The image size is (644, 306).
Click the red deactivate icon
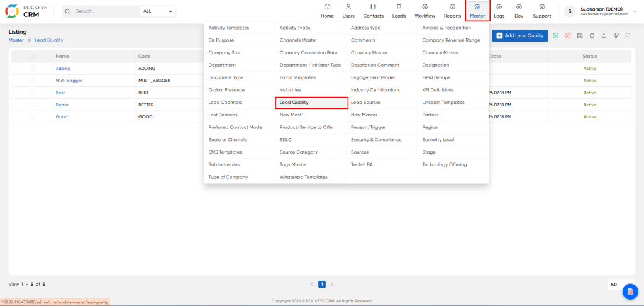tap(568, 36)
